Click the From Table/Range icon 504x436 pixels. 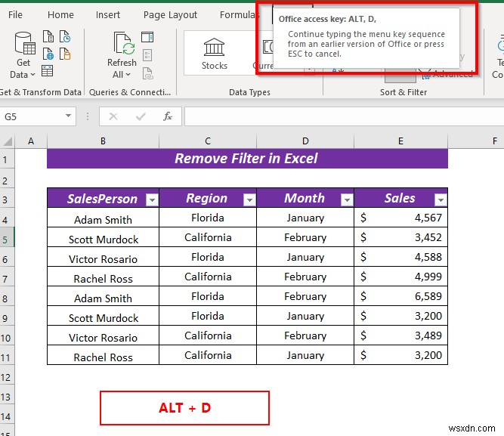click(x=48, y=70)
